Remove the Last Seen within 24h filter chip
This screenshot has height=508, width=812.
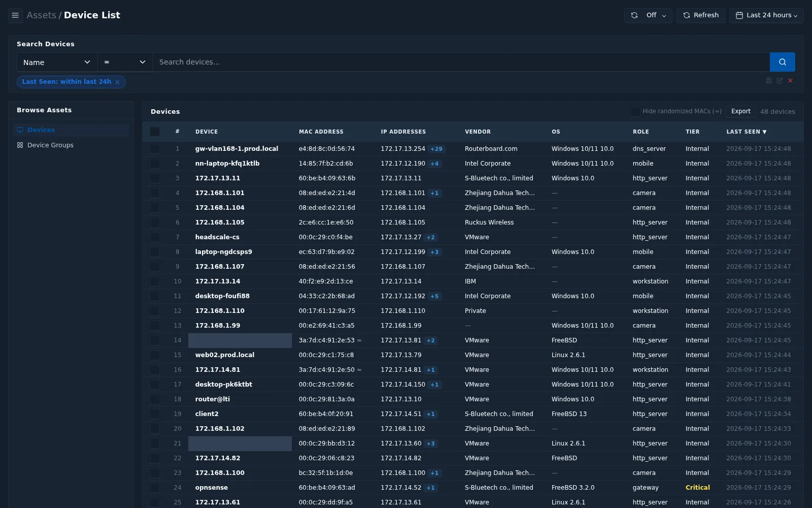click(117, 82)
